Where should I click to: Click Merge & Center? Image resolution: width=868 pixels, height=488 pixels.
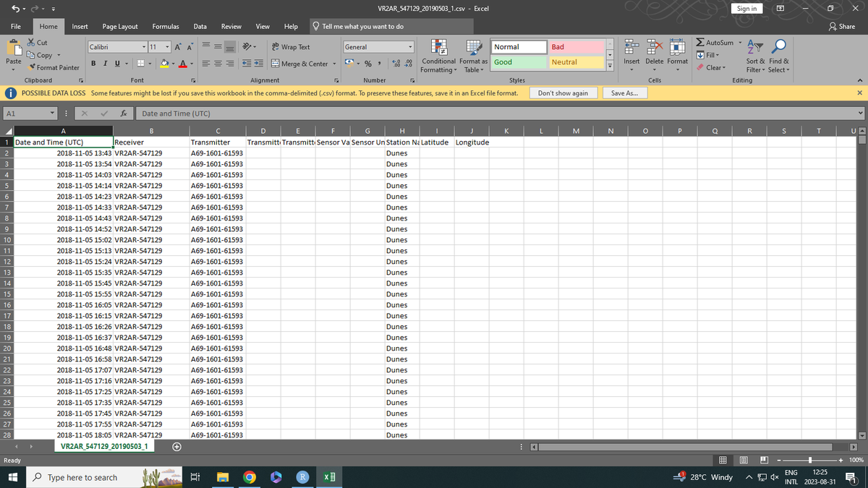[299, 64]
